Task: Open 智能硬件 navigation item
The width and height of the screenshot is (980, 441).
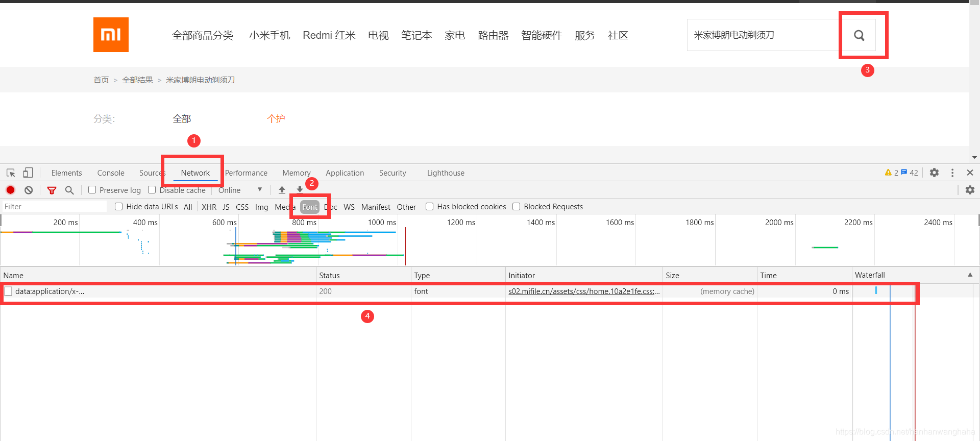Action: pyautogui.click(x=542, y=35)
